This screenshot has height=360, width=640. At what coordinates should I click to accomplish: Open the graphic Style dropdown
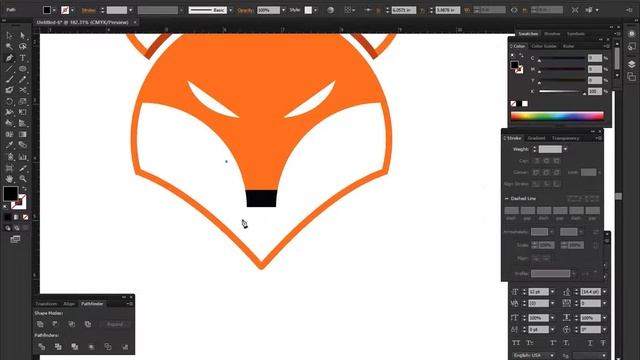pos(315,10)
